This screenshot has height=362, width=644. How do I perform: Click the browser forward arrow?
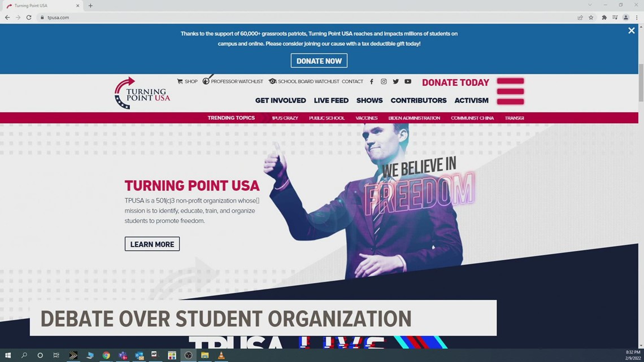[18, 18]
